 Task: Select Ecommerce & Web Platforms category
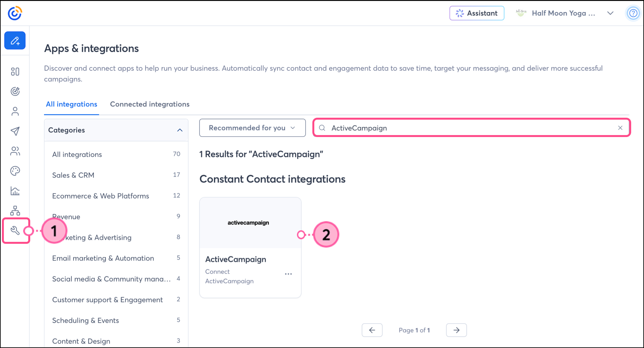(116, 196)
